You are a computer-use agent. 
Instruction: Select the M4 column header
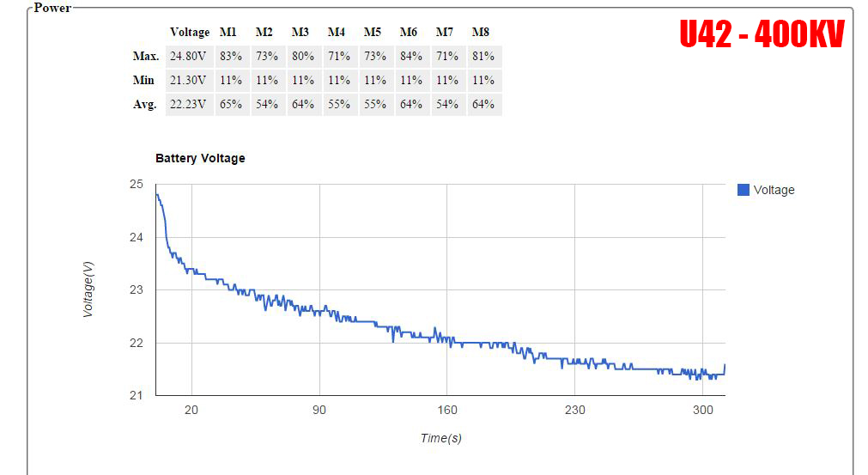coord(336,32)
